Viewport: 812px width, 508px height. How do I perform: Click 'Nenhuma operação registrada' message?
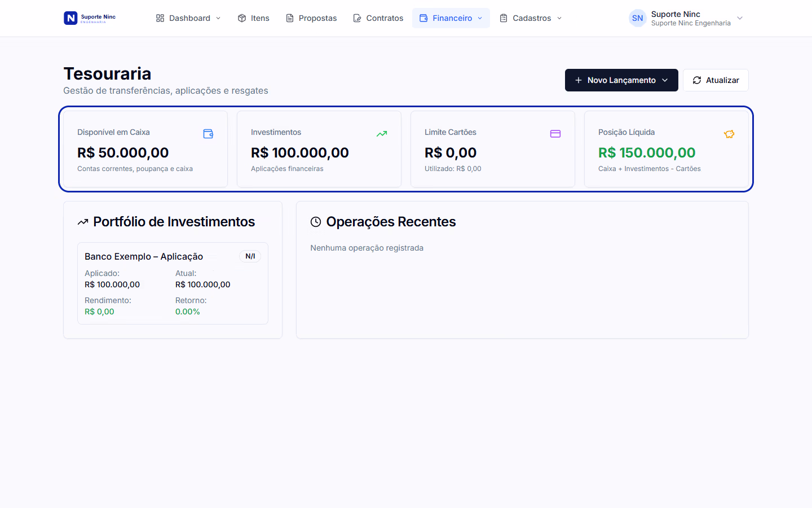(x=367, y=248)
